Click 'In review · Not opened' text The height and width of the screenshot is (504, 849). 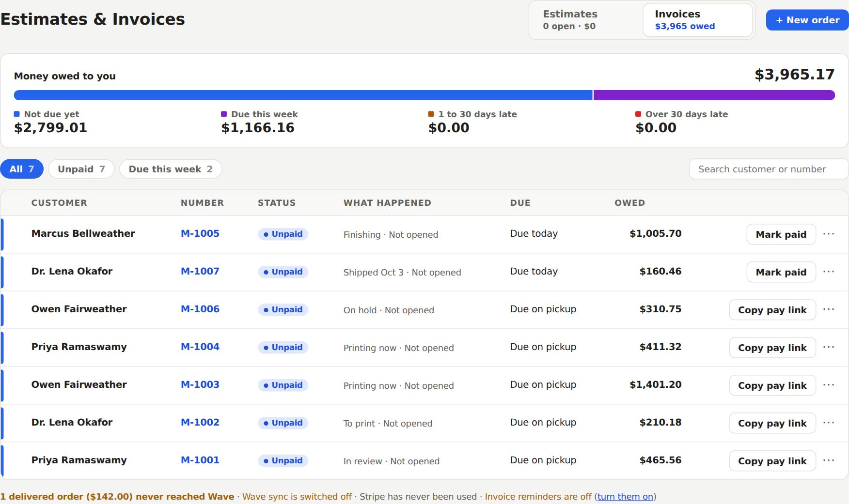coord(392,461)
